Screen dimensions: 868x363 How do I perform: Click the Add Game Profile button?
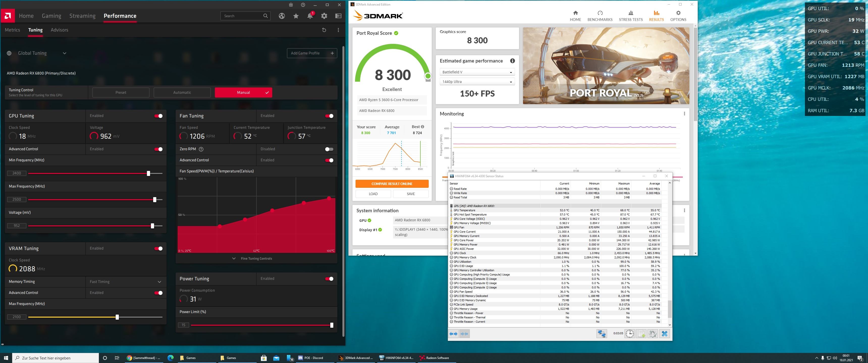312,53
